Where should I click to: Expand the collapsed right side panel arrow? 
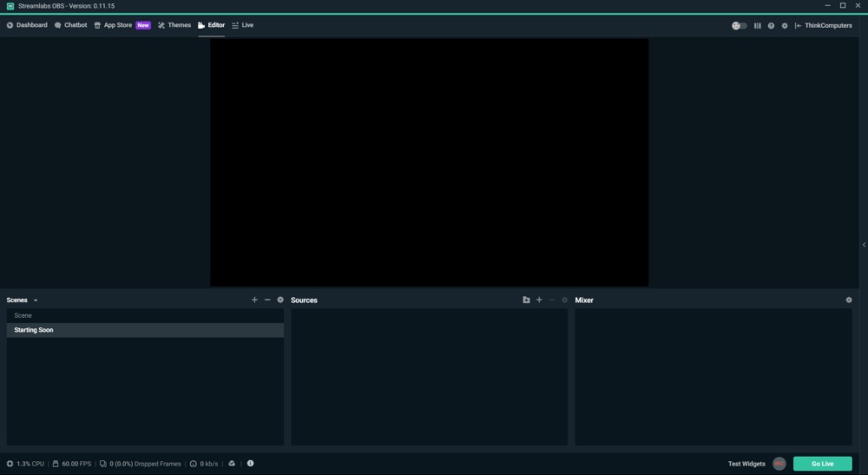[864, 245]
